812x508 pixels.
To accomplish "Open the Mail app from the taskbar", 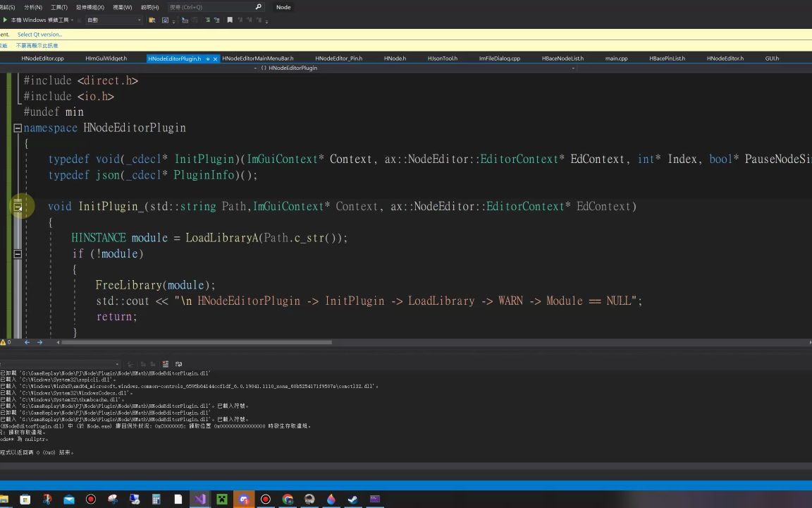I will (x=69, y=500).
